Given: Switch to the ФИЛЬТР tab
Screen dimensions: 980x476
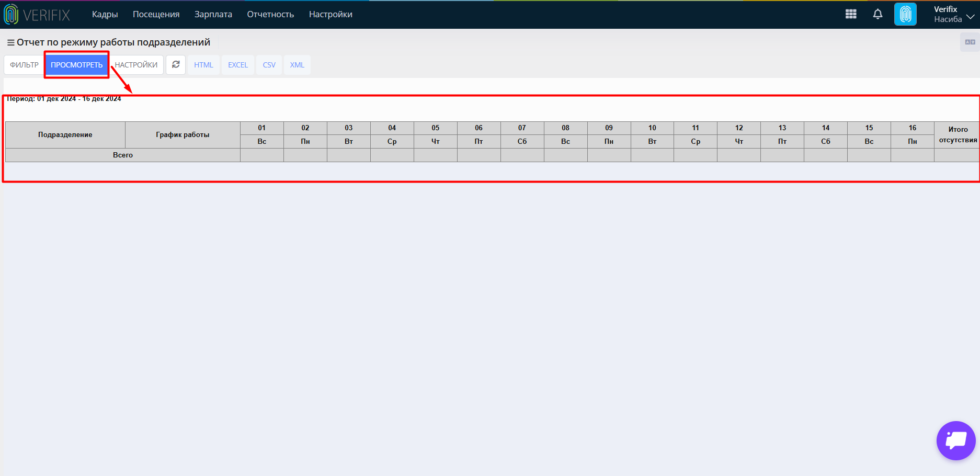Looking at the screenshot, I should (x=24, y=65).
